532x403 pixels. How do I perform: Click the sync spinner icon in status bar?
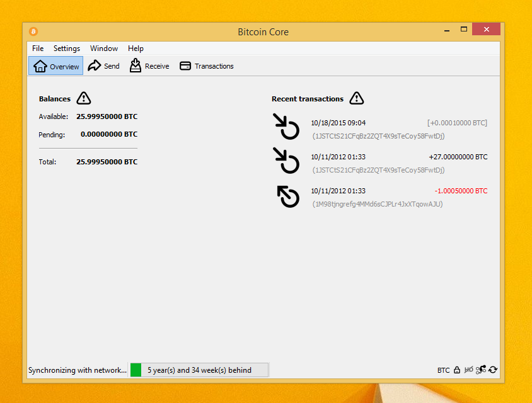tap(493, 370)
